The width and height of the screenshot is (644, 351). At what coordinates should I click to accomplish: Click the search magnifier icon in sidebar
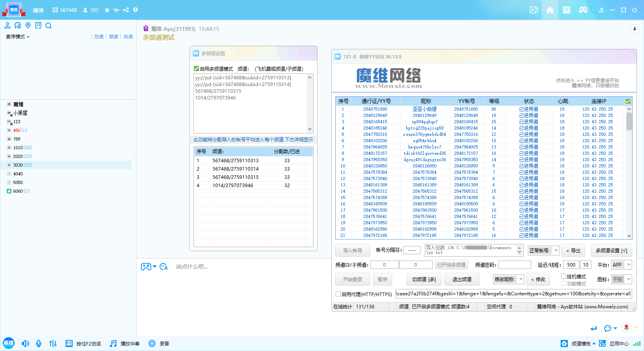pyautogui.click(x=49, y=26)
